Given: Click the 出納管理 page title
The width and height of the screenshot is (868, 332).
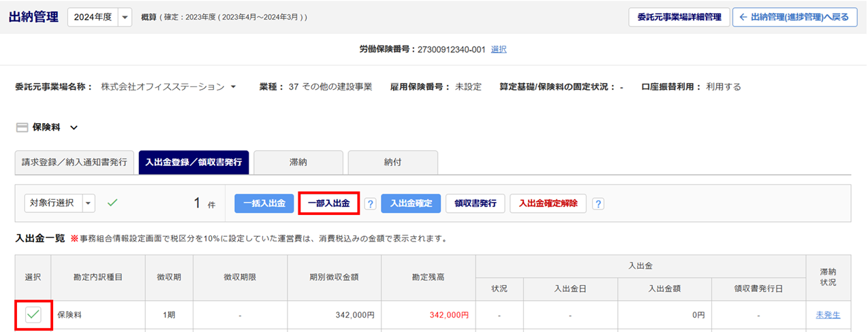Looking at the screenshot, I should (33, 17).
